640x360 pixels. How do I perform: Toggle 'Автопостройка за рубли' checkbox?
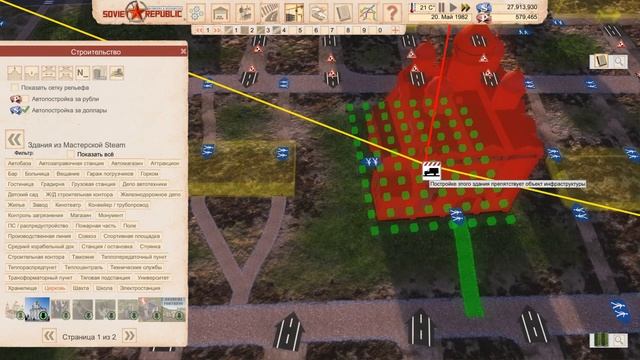[26, 99]
